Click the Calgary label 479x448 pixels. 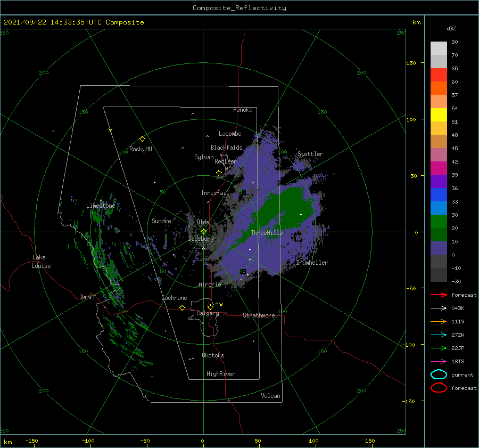coord(208,313)
